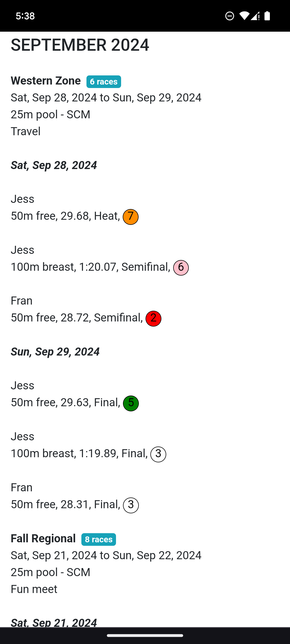Tap the Western Zone "6 races" badge
The image size is (290, 644).
pyautogui.click(x=104, y=82)
